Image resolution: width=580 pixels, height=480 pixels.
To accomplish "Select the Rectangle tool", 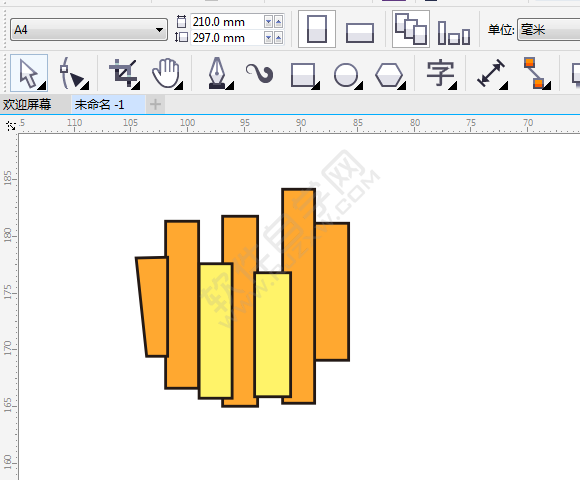I will pyautogui.click(x=304, y=75).
